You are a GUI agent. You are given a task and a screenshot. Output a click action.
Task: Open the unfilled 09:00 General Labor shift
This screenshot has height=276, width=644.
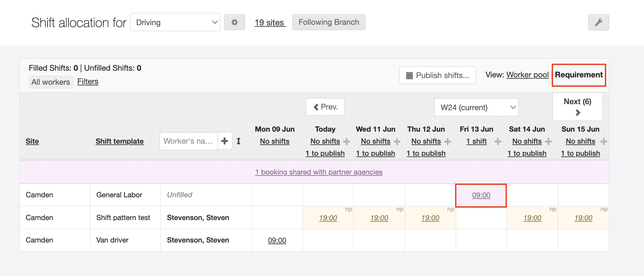[481, 195]
